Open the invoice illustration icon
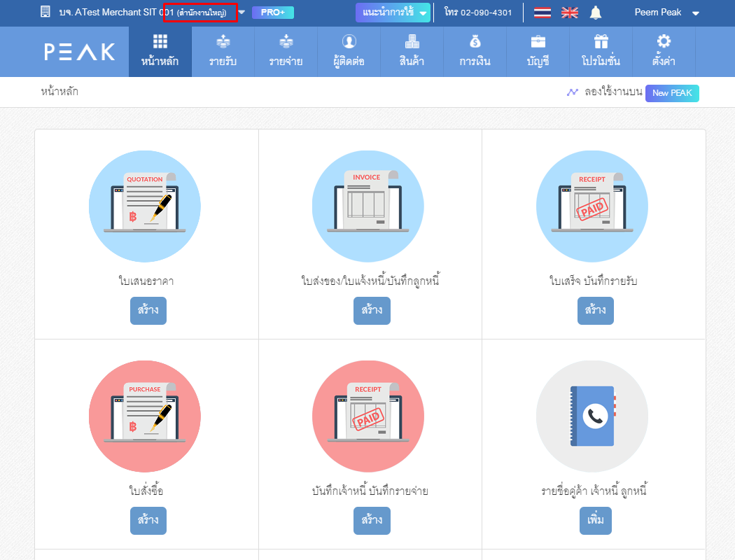 367,206
